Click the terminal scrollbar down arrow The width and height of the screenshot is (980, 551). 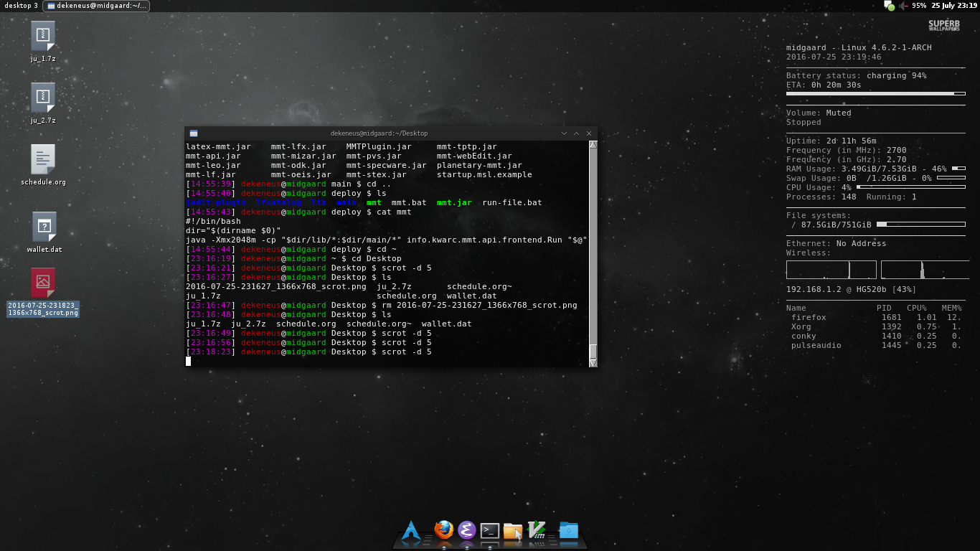coord(593,363)
